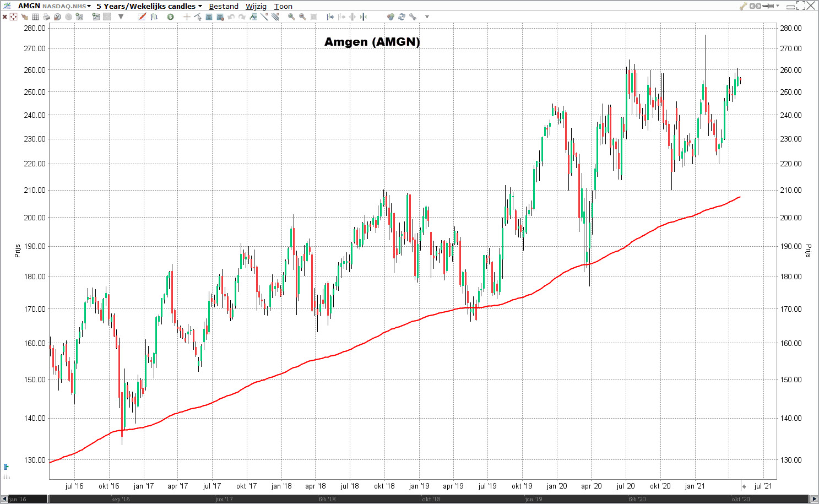Screen dimensions: 819x504
Task: Click the zoom out magnifier icon
Action: (x=302, y=17)
